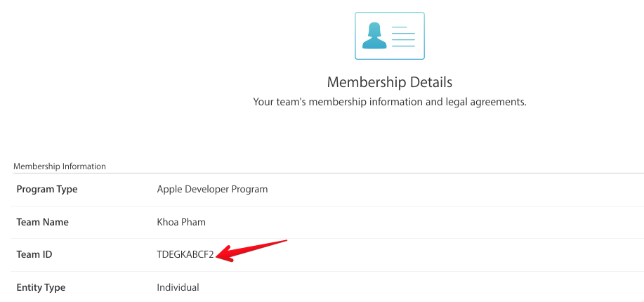644x302 pixels.
Task: Click the Program Type table row
Action: point(327,190)
